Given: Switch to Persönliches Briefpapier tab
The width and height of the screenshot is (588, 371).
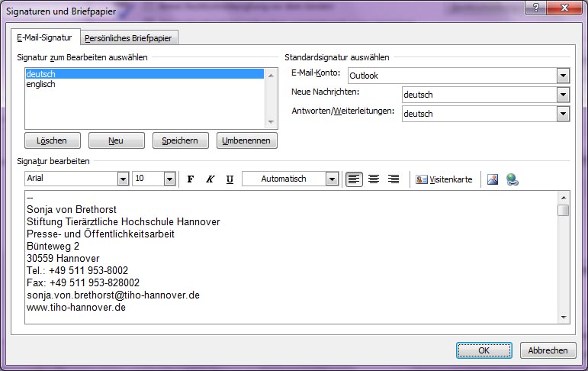Looking at the screenshot, I should click(129, 38).
